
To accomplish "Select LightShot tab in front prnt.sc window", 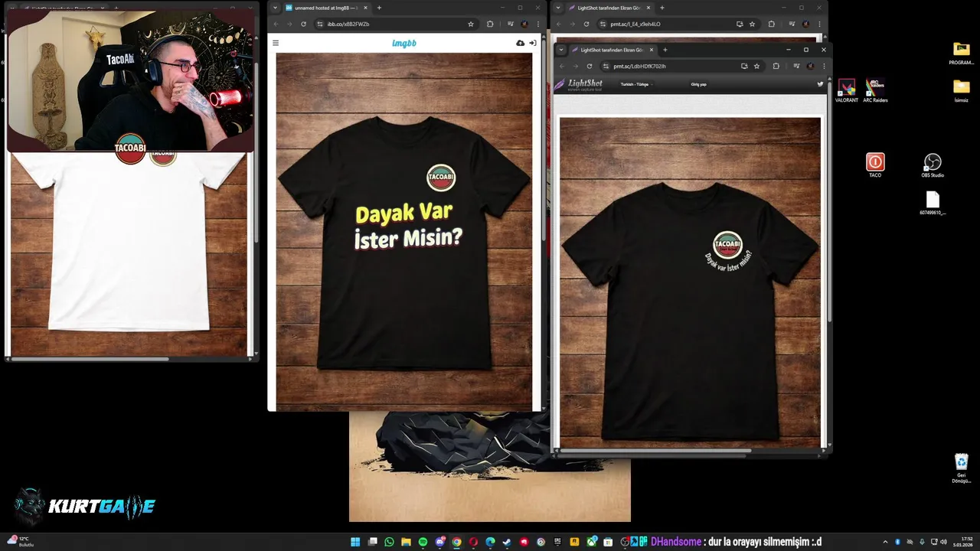I will pos(612,50).
